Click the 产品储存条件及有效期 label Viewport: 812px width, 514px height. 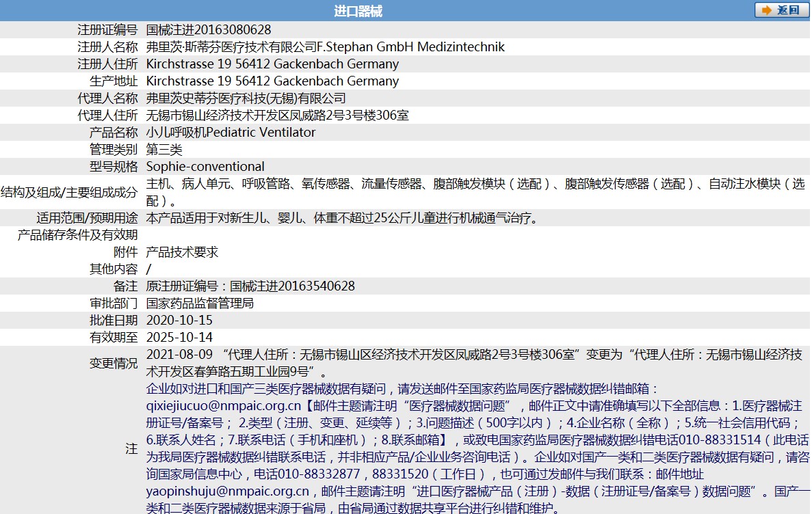coord(78,235)
